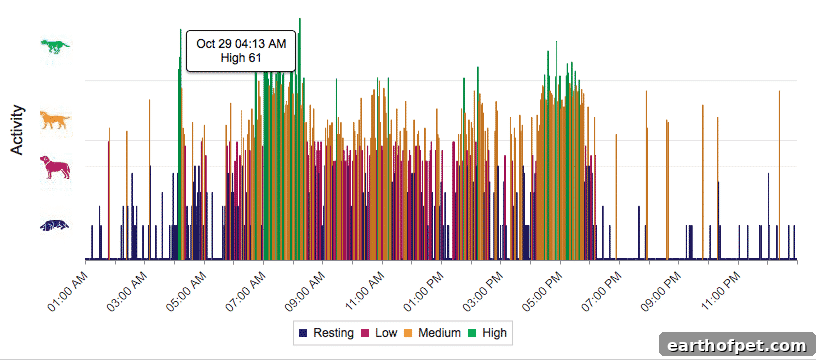
Task: Toggle the Resting series in legend
Action: point(326,333)
